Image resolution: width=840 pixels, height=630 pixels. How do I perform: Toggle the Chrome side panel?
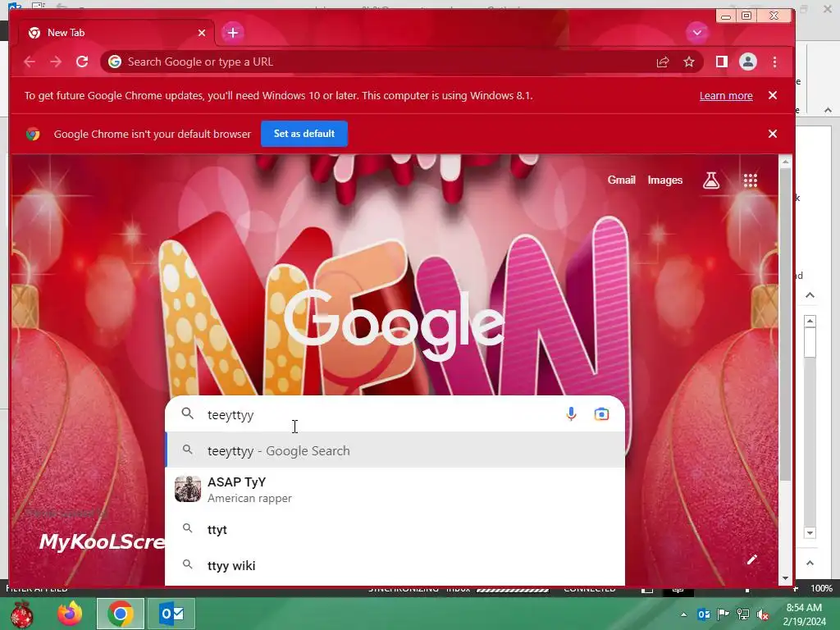(x=722, y=62)
